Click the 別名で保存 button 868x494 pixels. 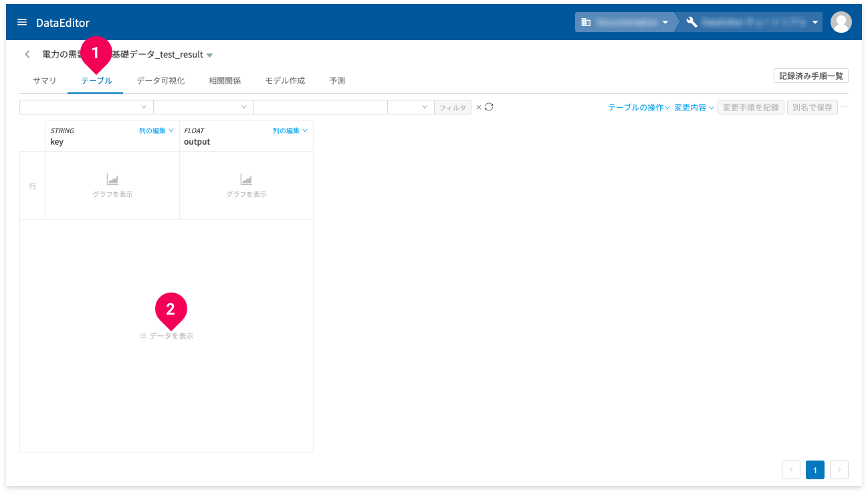coord(812,107)
